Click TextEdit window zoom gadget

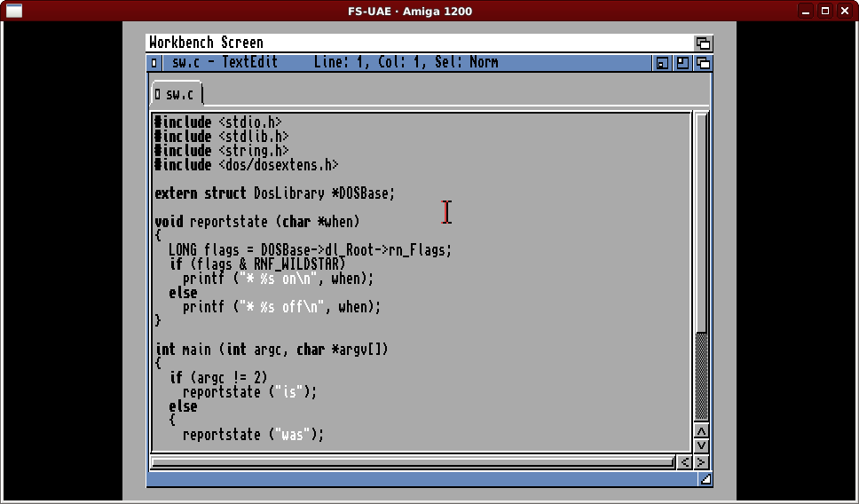coord(682,63)
